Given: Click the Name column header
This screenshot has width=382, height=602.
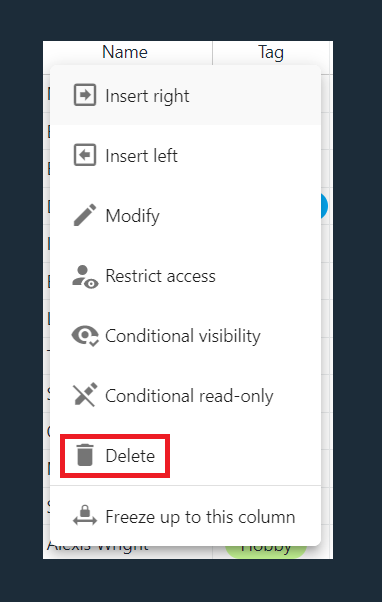Looking at the screenshot, I should click(x=127, y=52).
